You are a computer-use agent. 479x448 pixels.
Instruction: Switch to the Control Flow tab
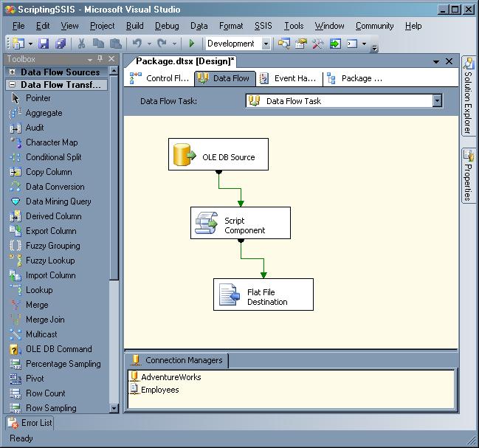point(160,78)
